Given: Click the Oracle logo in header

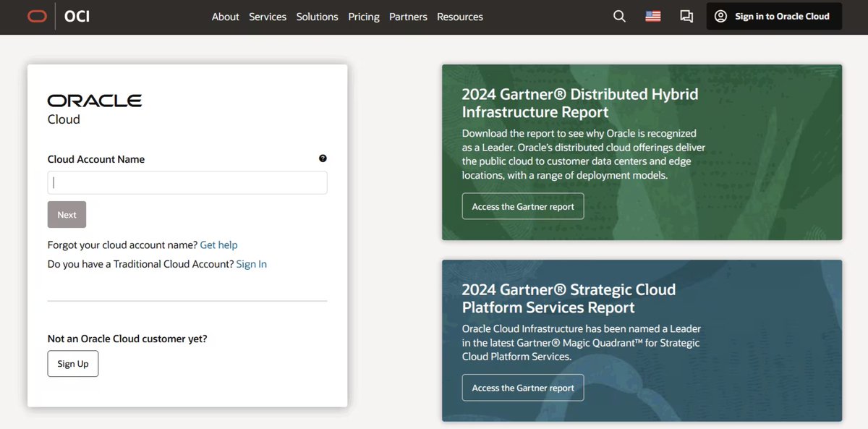Looking at the screenshot, I should (x=38, y=16).
